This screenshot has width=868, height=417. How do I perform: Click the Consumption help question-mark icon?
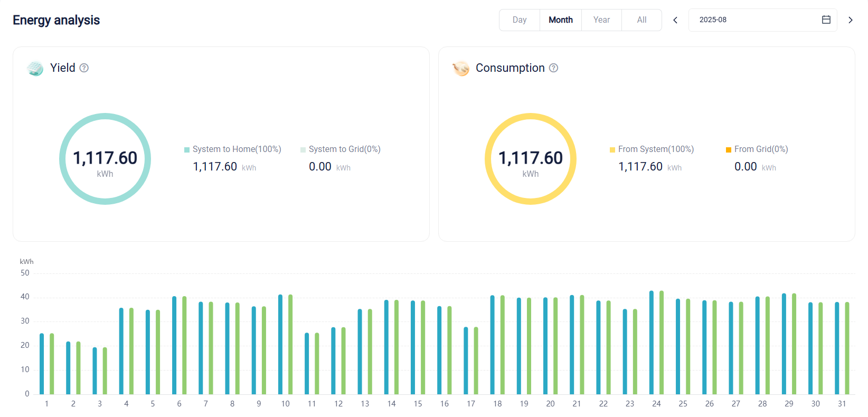click(x=553, y=68)
